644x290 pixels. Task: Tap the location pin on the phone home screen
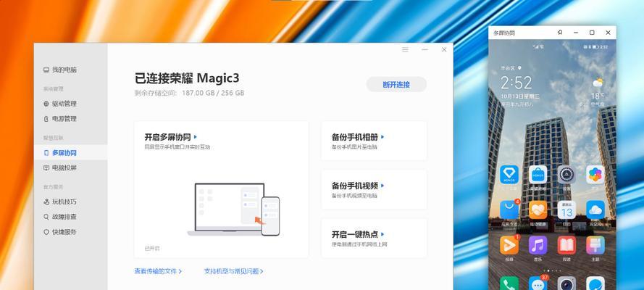(519, 67)
